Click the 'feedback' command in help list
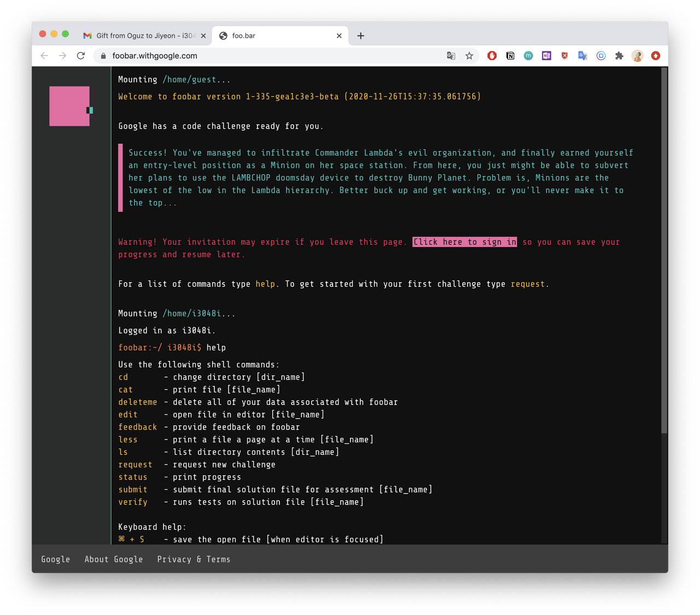 click(138, 427)
